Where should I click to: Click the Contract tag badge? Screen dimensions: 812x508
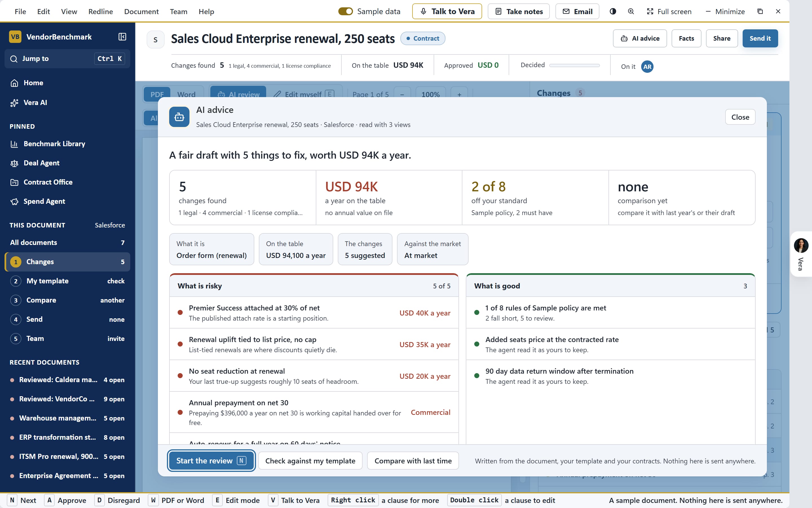pos(423,38)
